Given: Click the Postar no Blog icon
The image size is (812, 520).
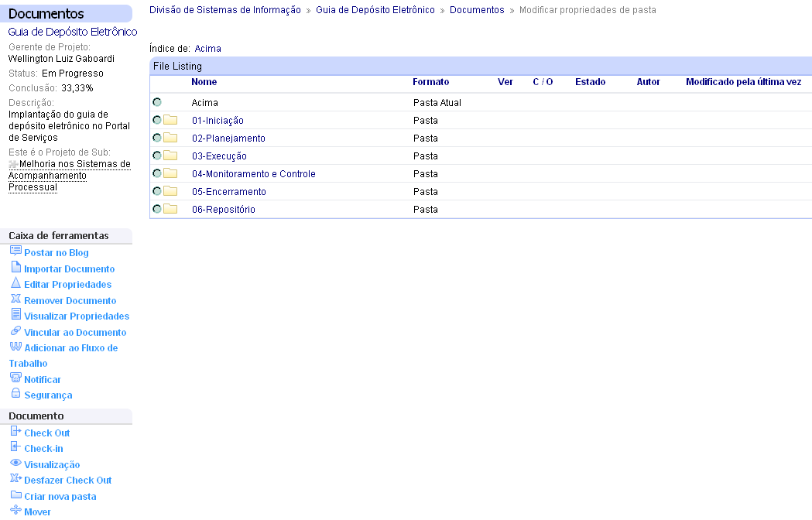Looking at the screenshot, I should pyautogui.click(x=15, y=251).
